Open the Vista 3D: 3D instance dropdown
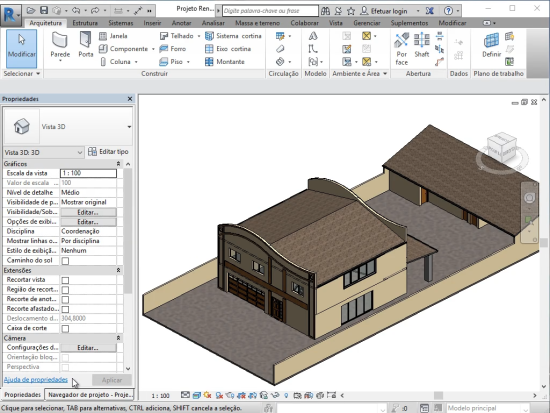Screen dimensions: 550x413 point(80,153)
